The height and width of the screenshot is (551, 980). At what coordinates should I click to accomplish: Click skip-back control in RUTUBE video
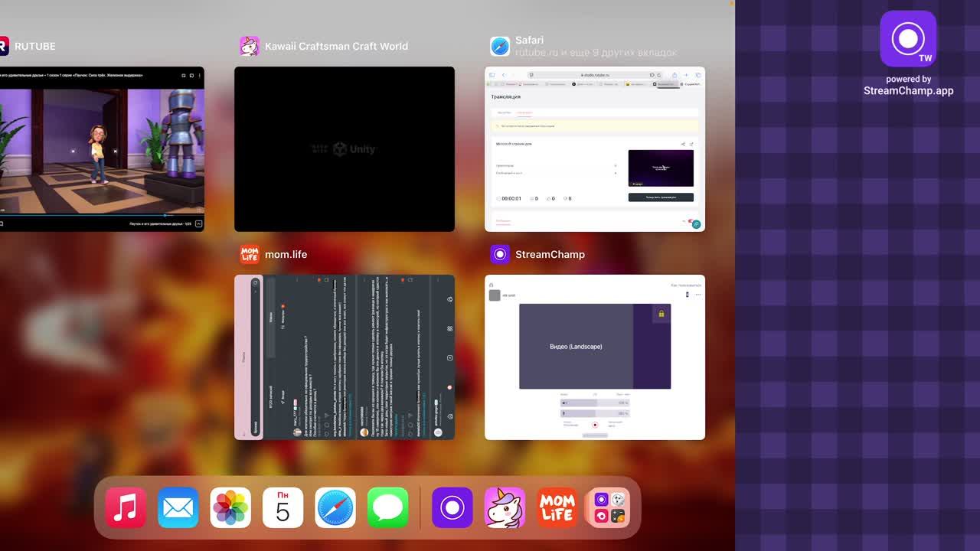[73, 152]
